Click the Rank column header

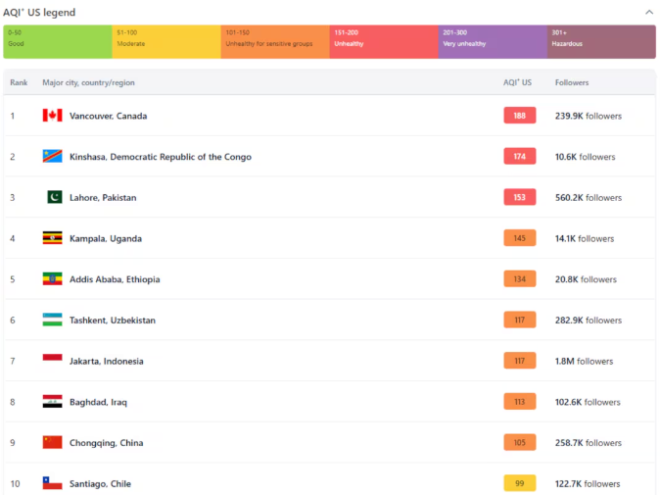[19, 82]
